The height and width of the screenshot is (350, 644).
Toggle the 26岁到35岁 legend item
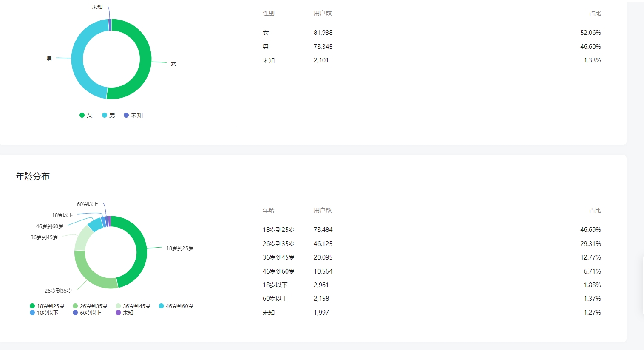point(90,306)
